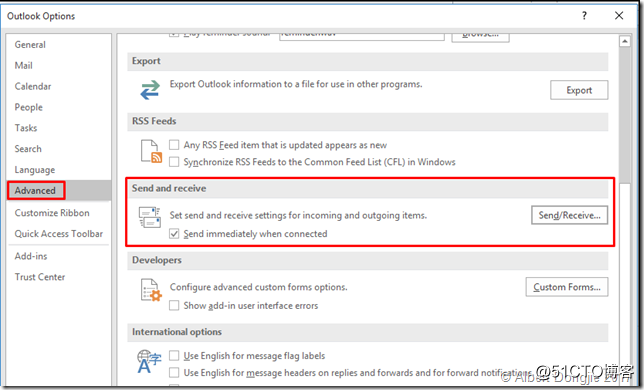Viewport: 644px width, 390px height.
Task: Click the Export button
Action: click(x=579, y=90)
